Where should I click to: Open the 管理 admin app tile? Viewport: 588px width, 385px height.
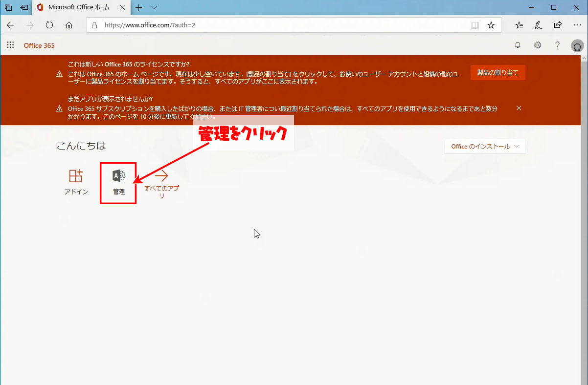(119, 182)
